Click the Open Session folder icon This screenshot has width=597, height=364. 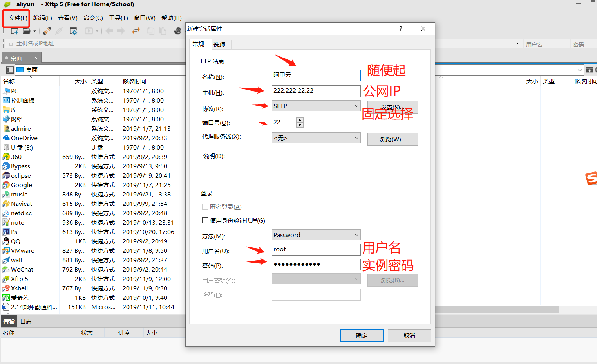(x=27, y=31)
